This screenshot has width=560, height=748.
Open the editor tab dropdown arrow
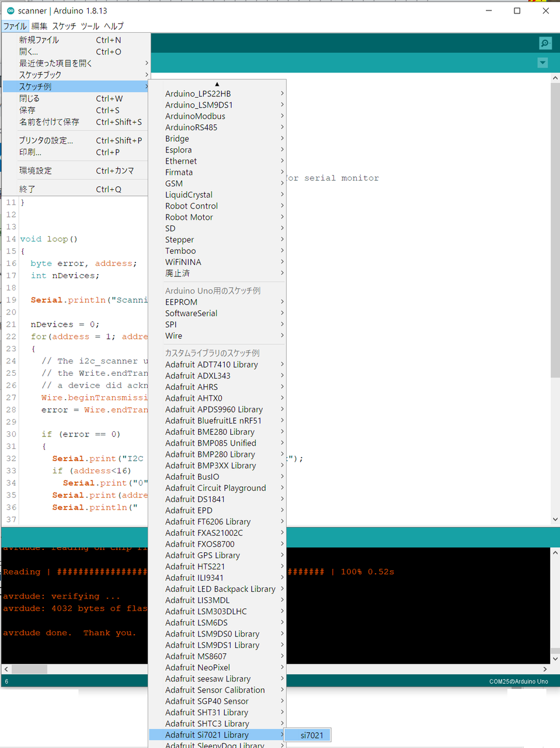(542, 63)
